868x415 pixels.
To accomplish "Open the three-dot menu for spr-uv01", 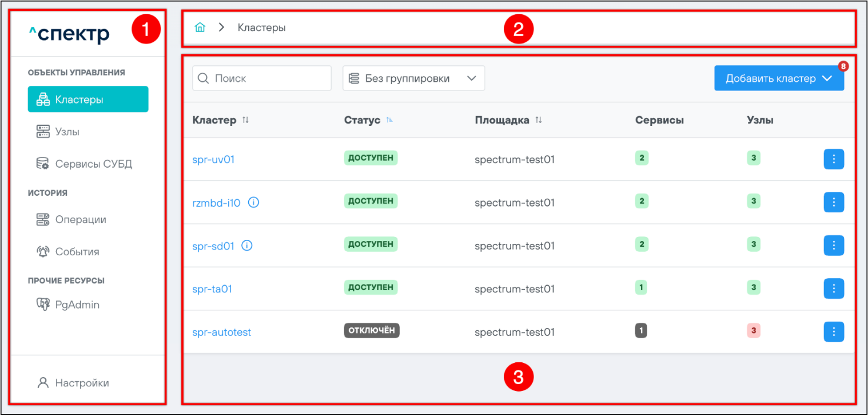I will pos(834,159).
